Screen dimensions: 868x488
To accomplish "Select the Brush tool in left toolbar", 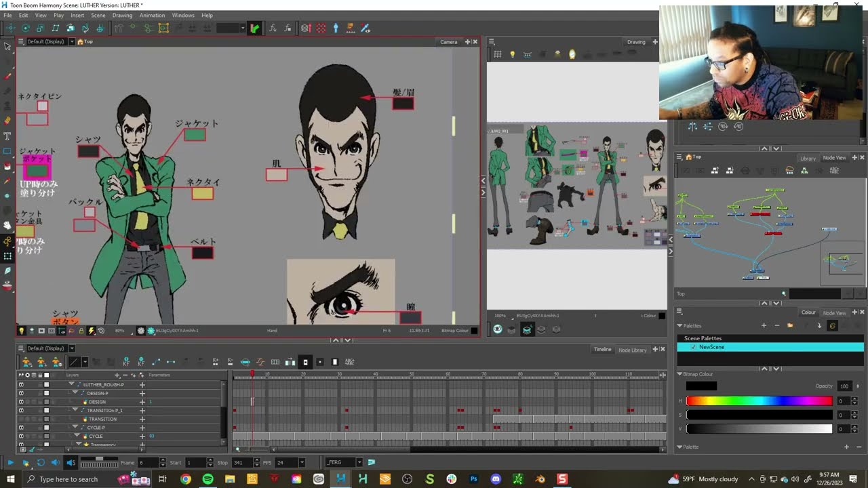I will click(7, 76).
